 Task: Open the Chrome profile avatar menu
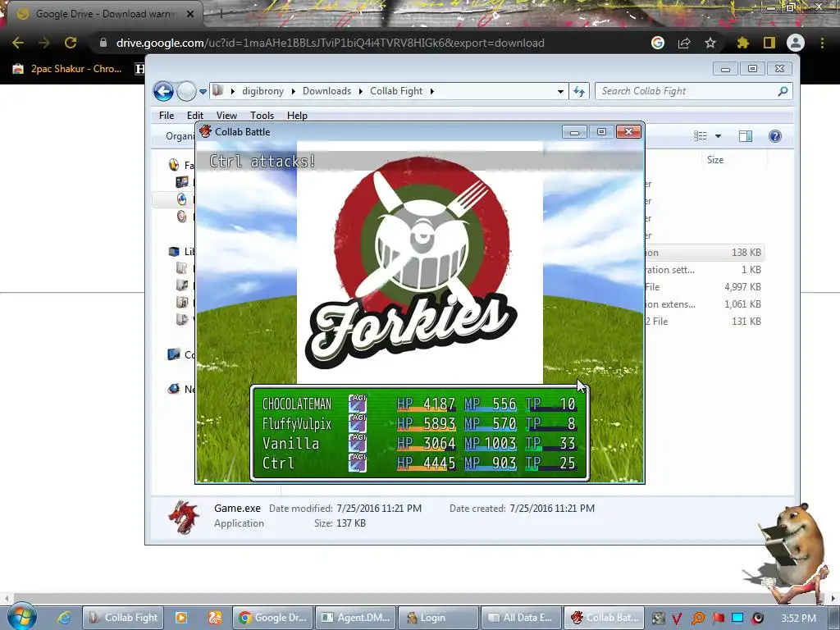[796, 43]
